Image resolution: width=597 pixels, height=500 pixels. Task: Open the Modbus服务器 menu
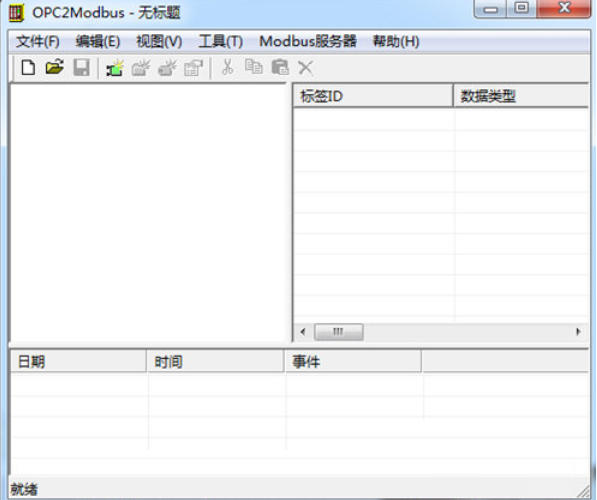click(x=308, y=41)
